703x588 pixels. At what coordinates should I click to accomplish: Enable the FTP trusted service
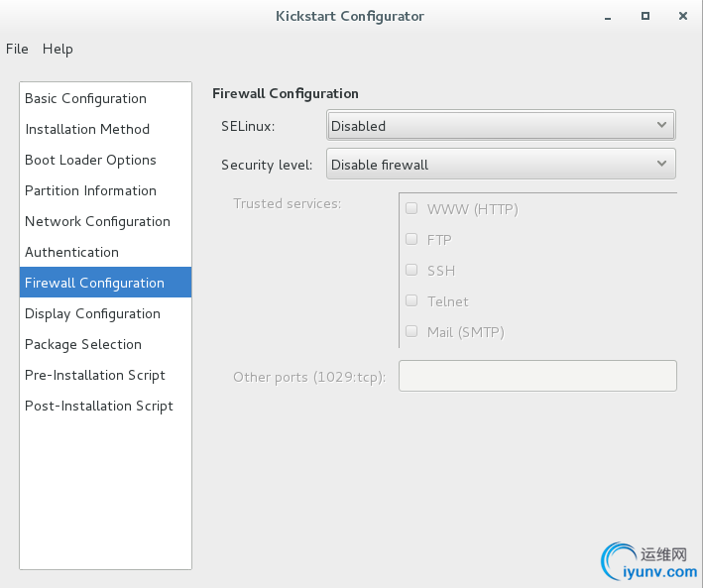411,240
